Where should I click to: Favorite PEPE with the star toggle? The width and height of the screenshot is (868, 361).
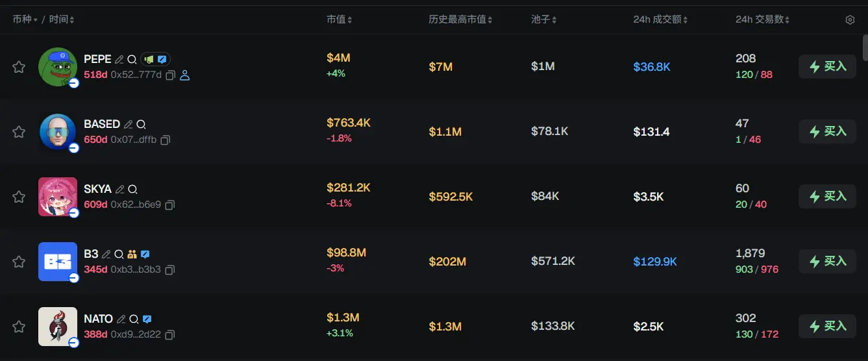tap(19, 67)
